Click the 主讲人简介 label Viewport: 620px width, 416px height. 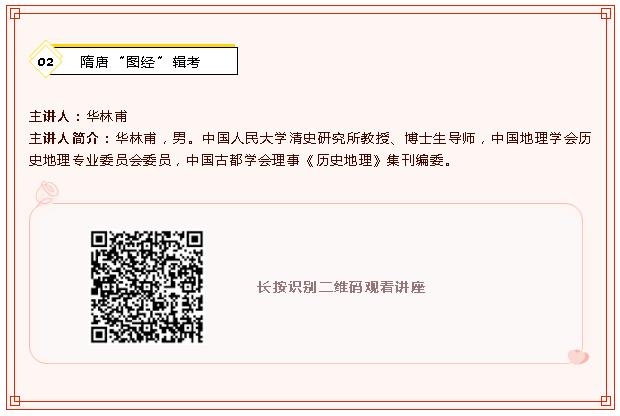[63, 138]
